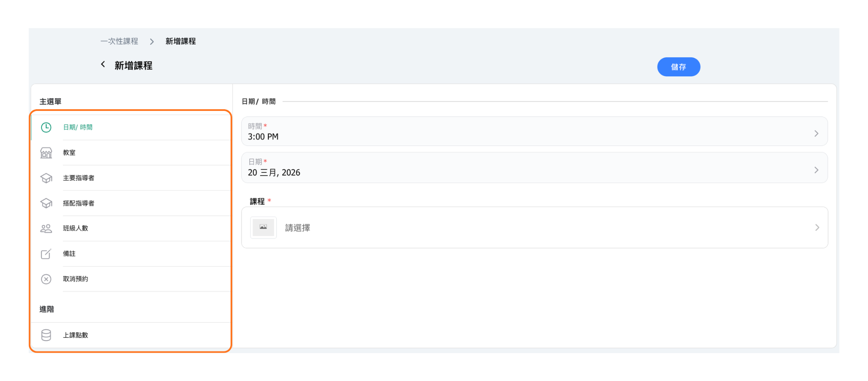Expand the 時間 field chevron

tap(816, 134)
